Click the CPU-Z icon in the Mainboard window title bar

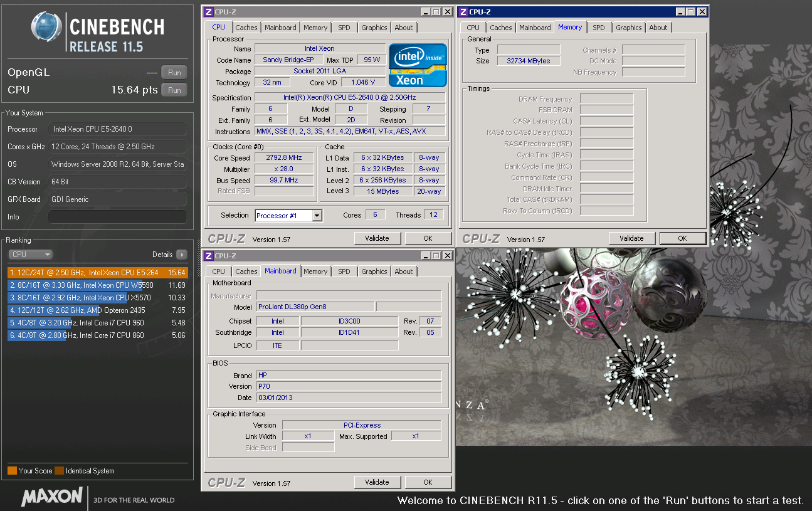click(x=209, y=256)
